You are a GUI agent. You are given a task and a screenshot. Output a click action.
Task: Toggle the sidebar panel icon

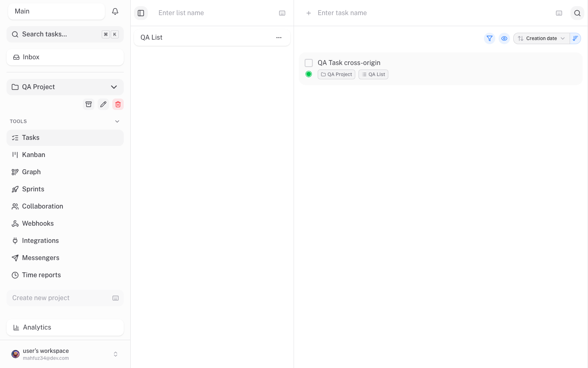click(141, 13)
